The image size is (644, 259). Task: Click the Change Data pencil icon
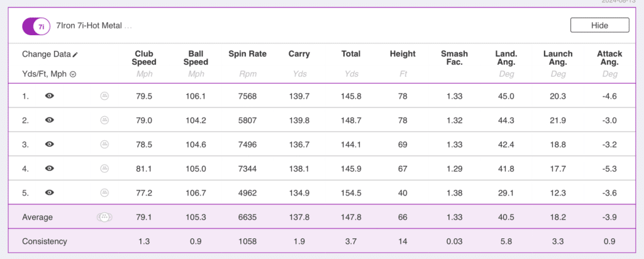click(75, 55)
